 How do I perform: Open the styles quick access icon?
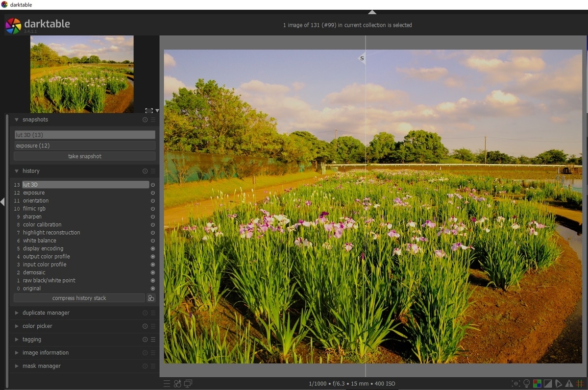[177, 384]
